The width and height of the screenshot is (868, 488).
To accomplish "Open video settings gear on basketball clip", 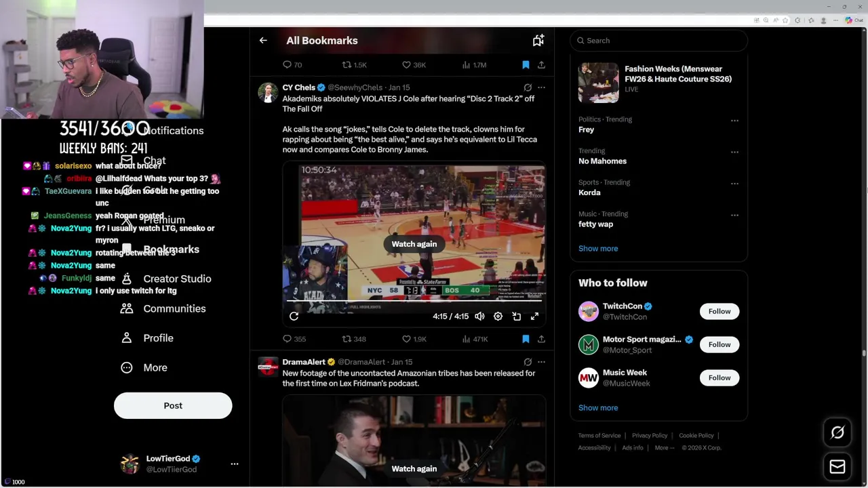I will point(498,317).
